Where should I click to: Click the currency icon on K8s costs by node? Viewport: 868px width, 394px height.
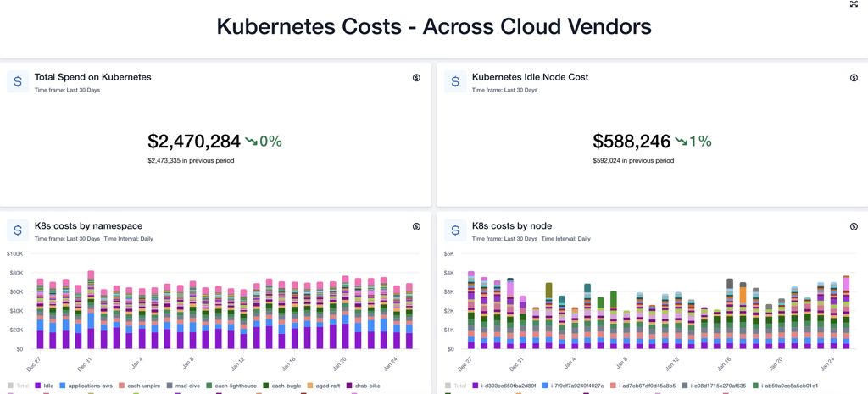pos(854,227)
